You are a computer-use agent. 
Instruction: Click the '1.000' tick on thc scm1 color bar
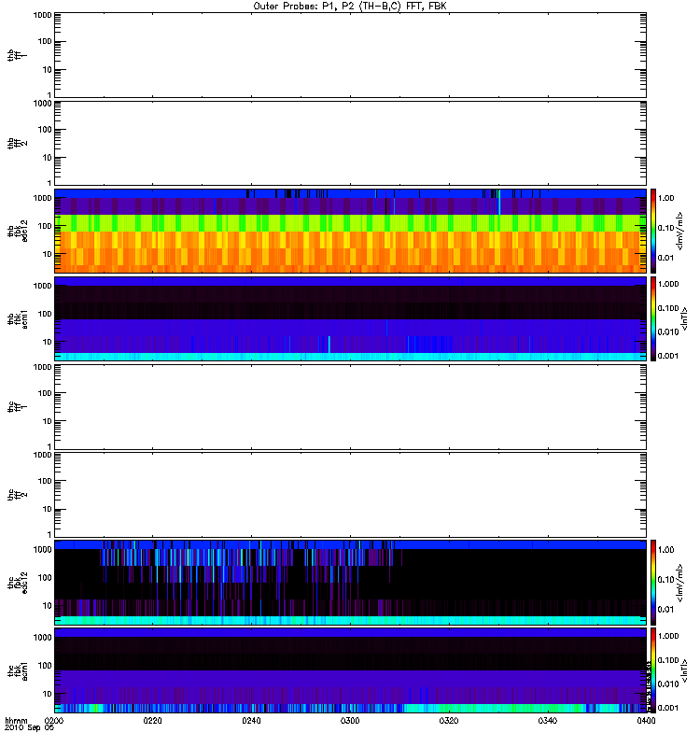tap(668, 636)
